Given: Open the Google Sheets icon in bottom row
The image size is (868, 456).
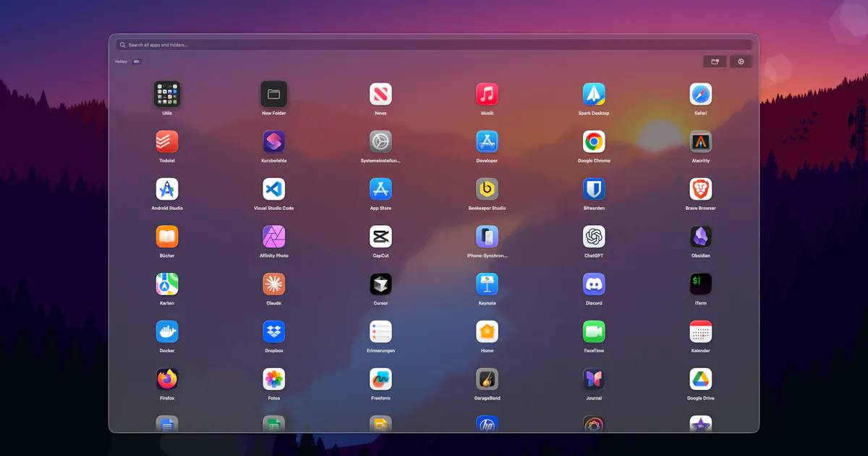Looking at the screenshot, I should (x=274, y=424).
